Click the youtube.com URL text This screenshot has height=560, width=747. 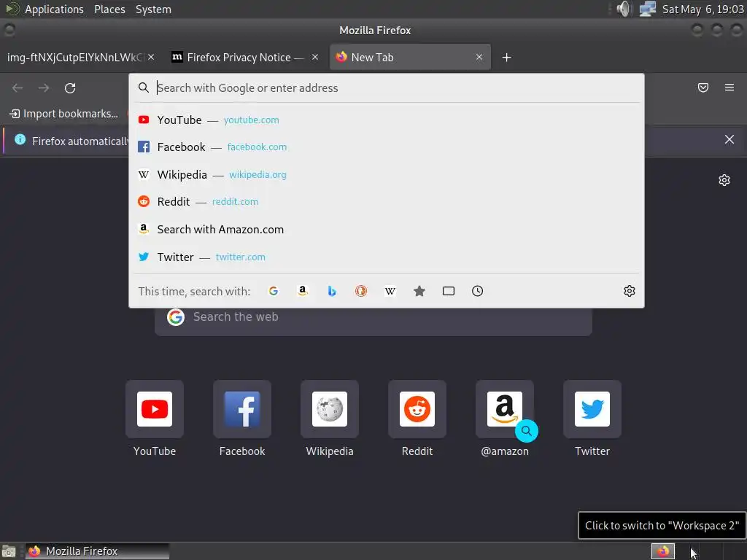tap(251, 120)
